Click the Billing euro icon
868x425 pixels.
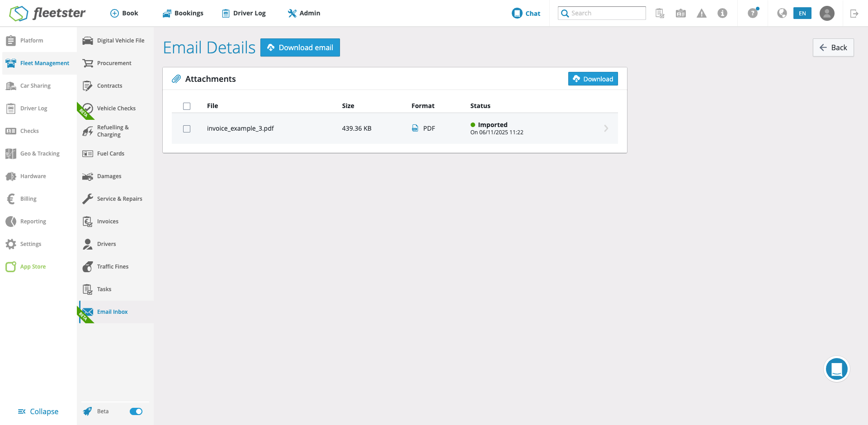[x=11, y=199]
